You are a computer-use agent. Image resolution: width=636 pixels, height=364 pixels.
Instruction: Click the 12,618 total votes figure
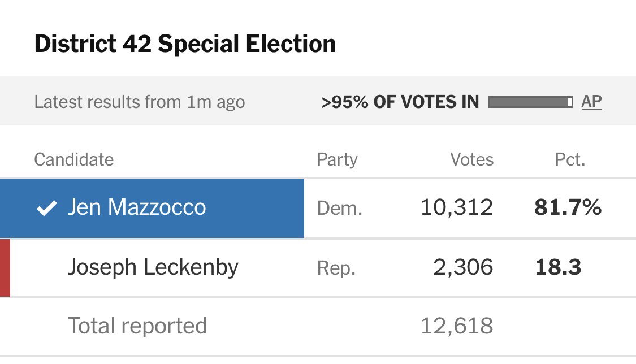456,326
